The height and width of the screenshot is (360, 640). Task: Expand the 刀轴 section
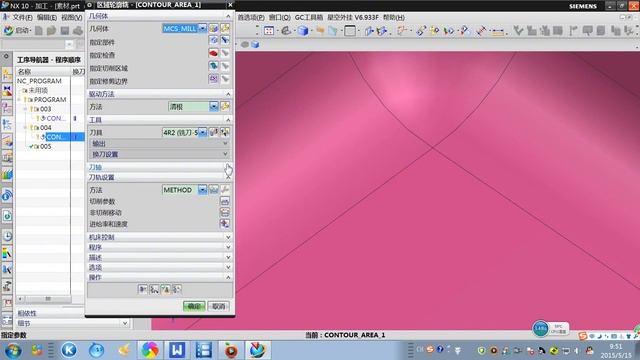[x=160, y=167]
